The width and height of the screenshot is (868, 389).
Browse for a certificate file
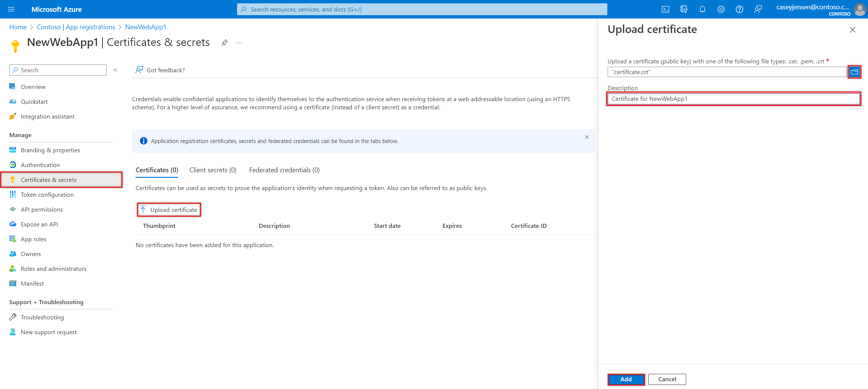(854, 72)
